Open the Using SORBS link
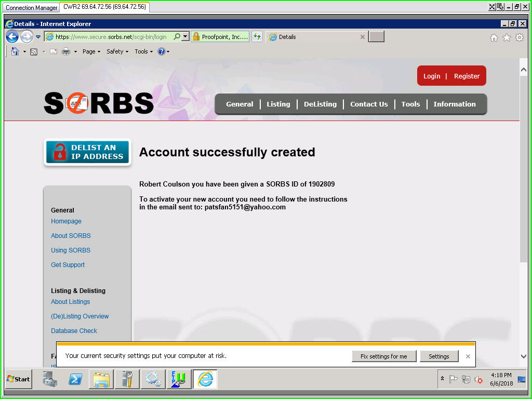 (x=71, y=250)
